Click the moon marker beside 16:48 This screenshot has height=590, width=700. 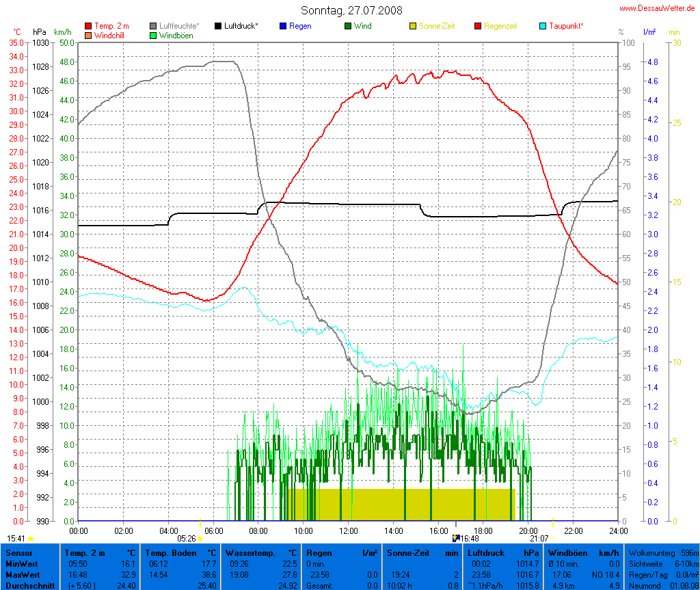pos(457,539)
